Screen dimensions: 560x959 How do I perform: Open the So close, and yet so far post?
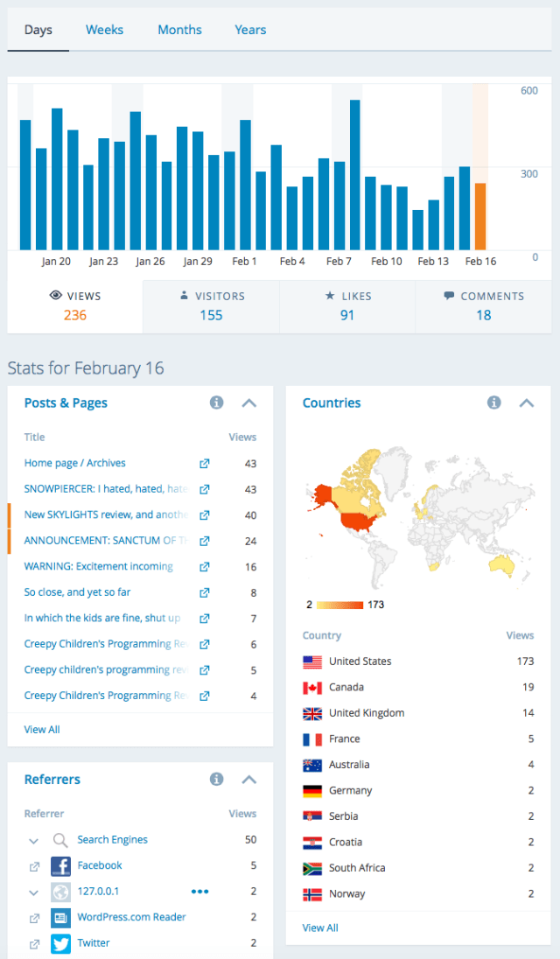pos(77,592)
